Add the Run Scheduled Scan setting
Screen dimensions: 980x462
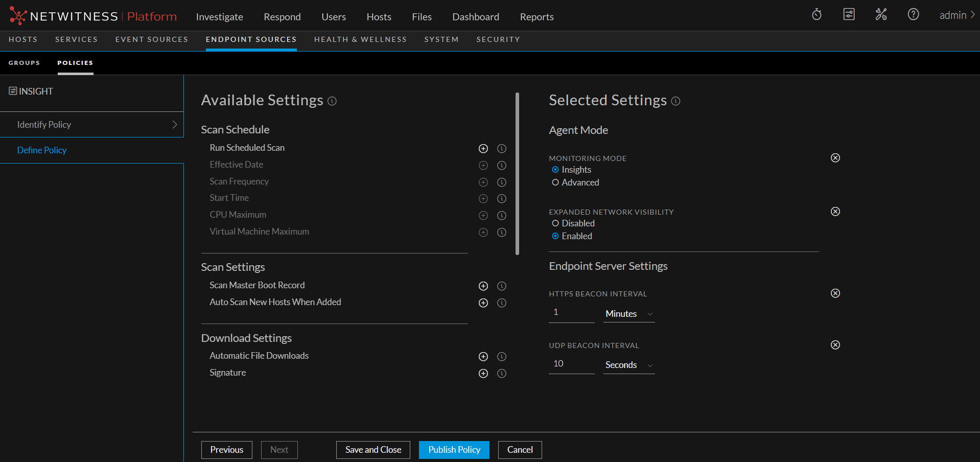[x=483, y=149]
